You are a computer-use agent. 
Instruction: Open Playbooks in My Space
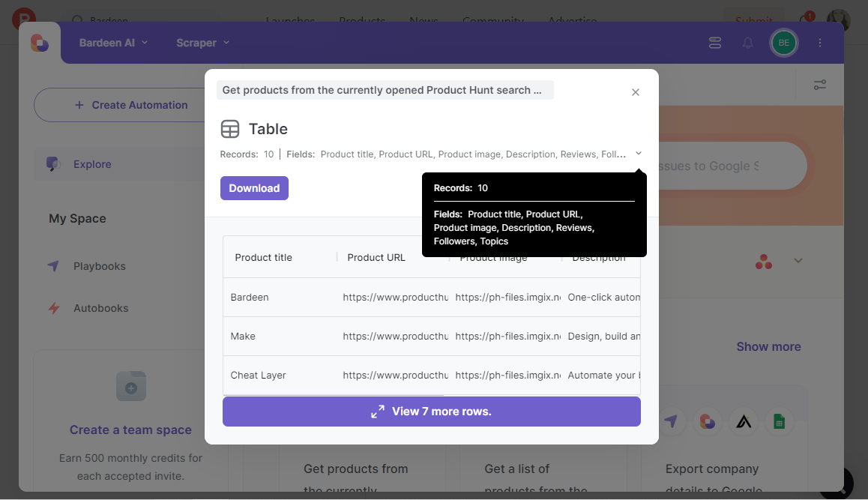point(100,266)
